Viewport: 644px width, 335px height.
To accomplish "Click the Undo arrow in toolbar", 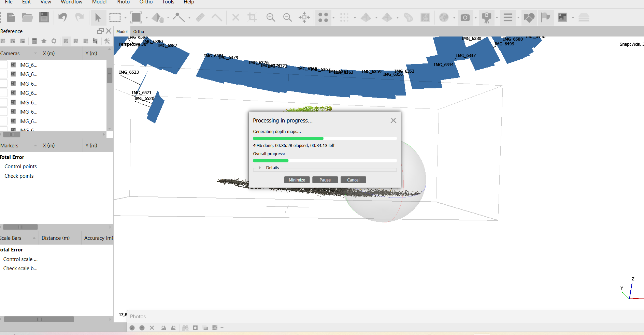I will pos(62,17).
